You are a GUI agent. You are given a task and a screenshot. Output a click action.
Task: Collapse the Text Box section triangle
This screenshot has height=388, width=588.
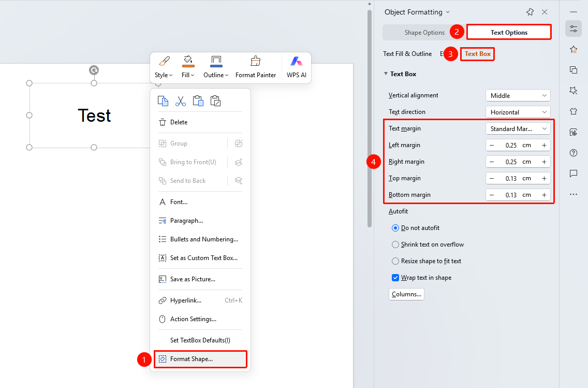386,74
